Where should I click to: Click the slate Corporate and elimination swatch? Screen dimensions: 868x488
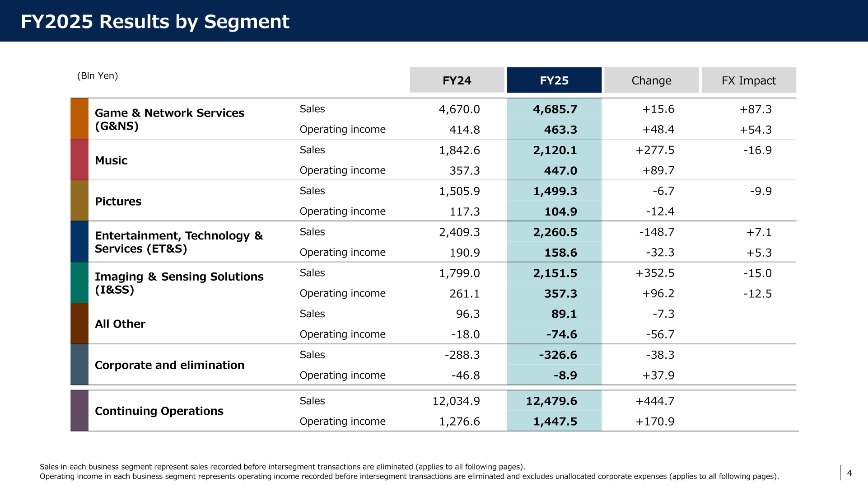click(x=79, y=365)
